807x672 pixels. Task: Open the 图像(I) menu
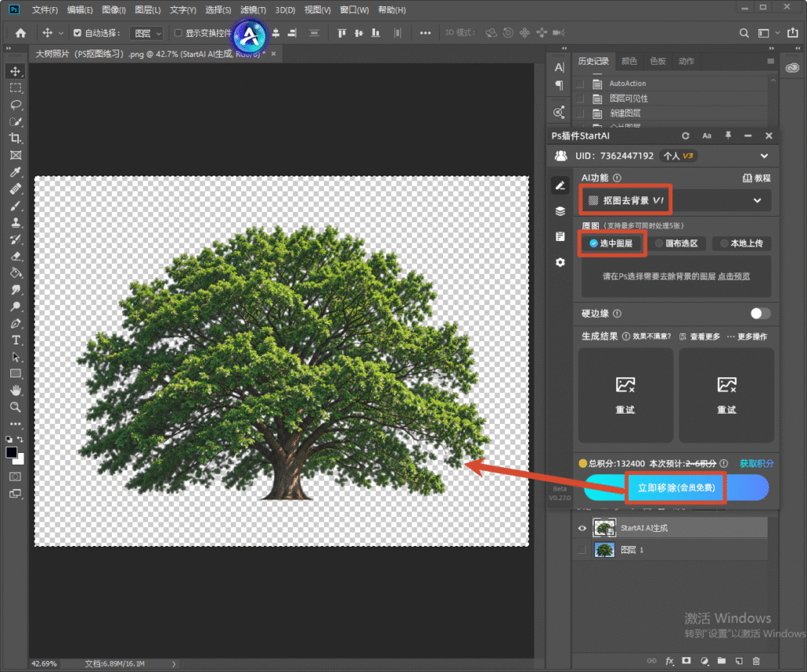click(x=113, y=9)
